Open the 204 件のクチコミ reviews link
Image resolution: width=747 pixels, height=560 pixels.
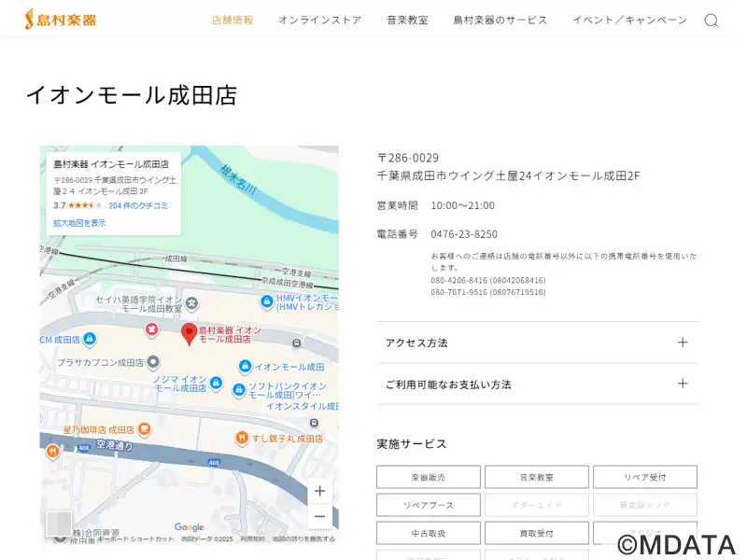pos(138,205)
